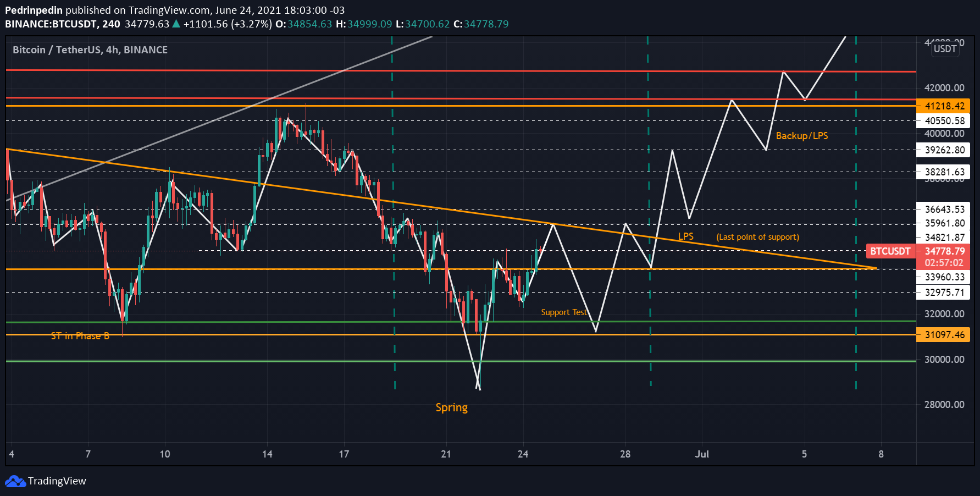Image resolution: width=980 pixels, height=496 pixels.
Task: Click the Bitcoin / TetherUS chart title
Action: click(90, 50)
